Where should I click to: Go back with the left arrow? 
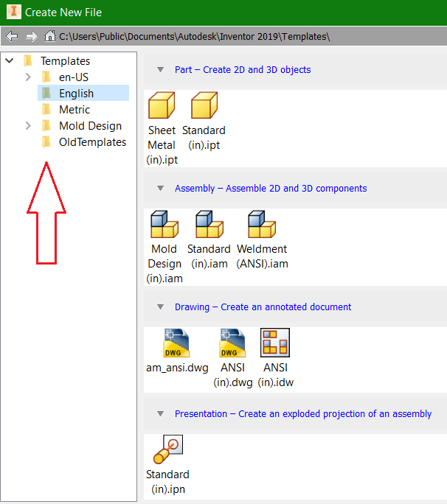coord(12,36)
